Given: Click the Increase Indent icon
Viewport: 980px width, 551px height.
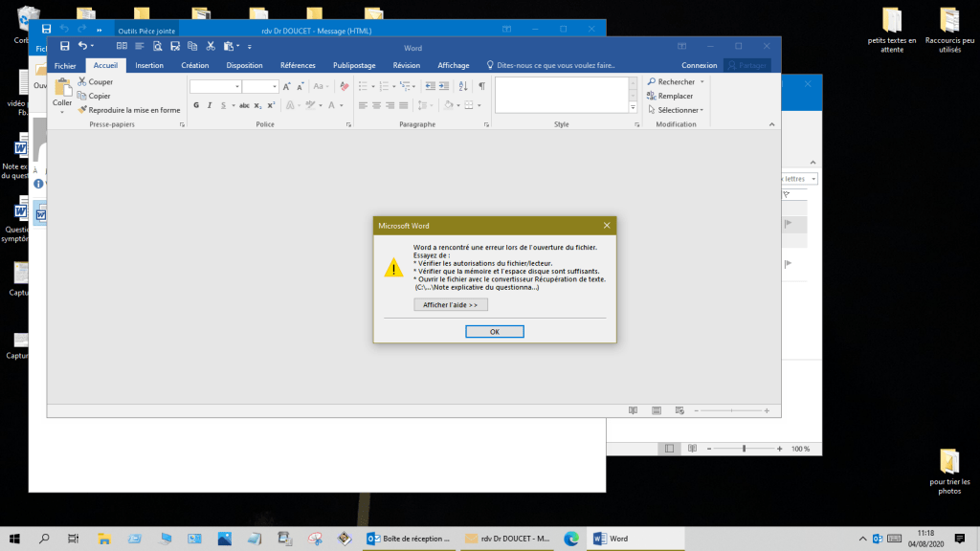Looking at the screenshot, I should [444, 86].
